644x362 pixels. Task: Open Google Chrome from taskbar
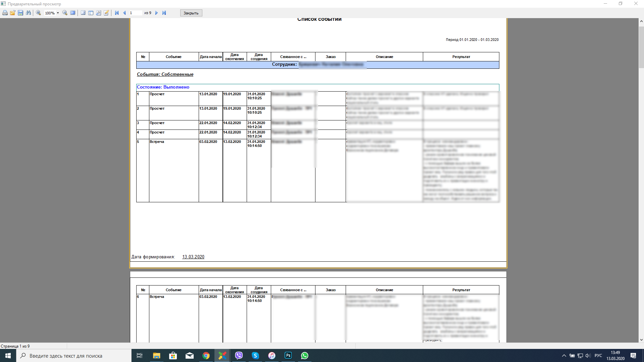point(206,356)
